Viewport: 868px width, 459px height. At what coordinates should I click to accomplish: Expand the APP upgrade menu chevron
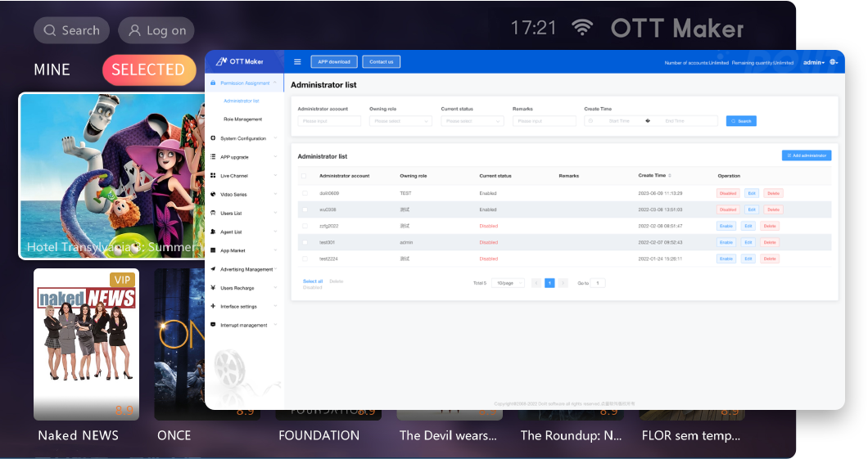275,157
